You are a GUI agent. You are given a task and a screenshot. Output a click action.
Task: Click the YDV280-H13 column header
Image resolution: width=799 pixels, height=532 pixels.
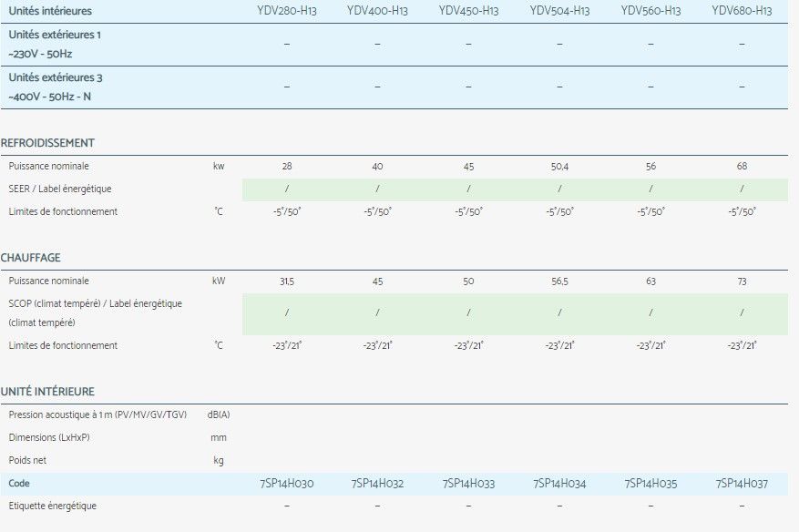pos(286,11)
